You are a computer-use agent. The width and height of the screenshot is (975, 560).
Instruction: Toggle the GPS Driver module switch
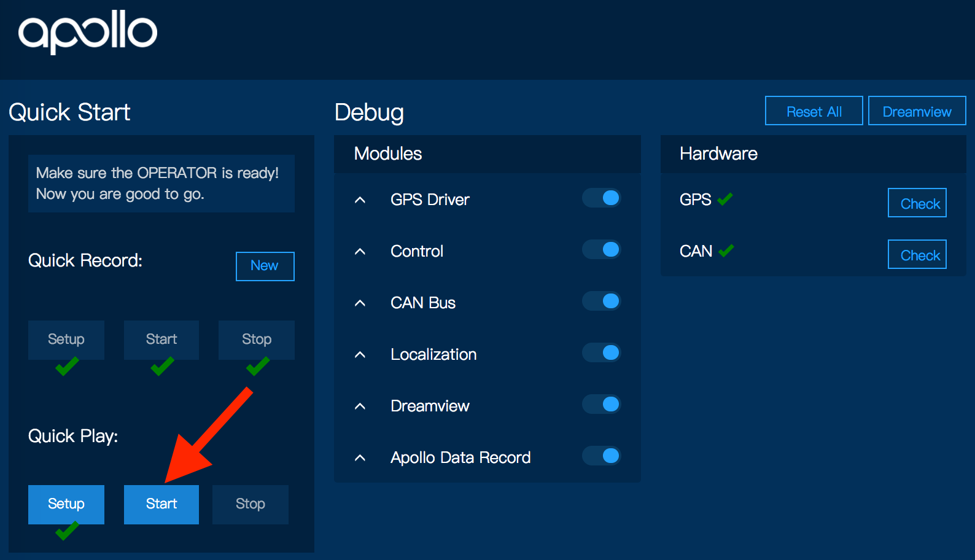pyautogui.click(x=602, y=198)
